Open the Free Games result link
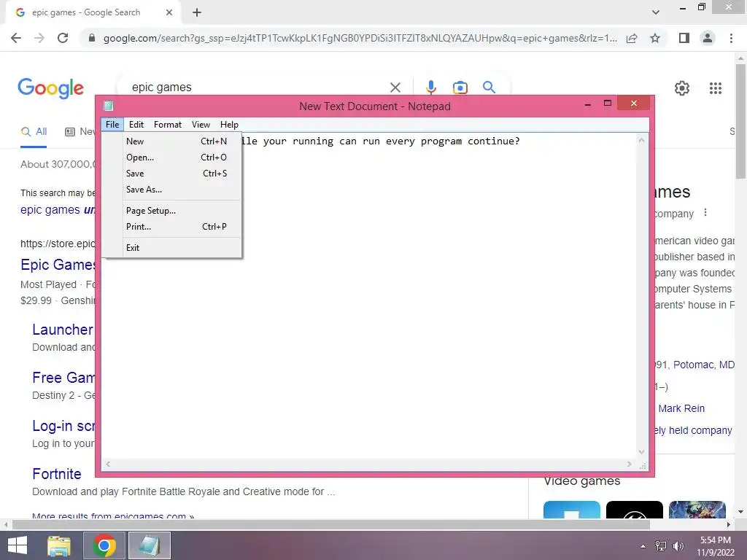This screenshot has height=560, width=747. point(63,378)
